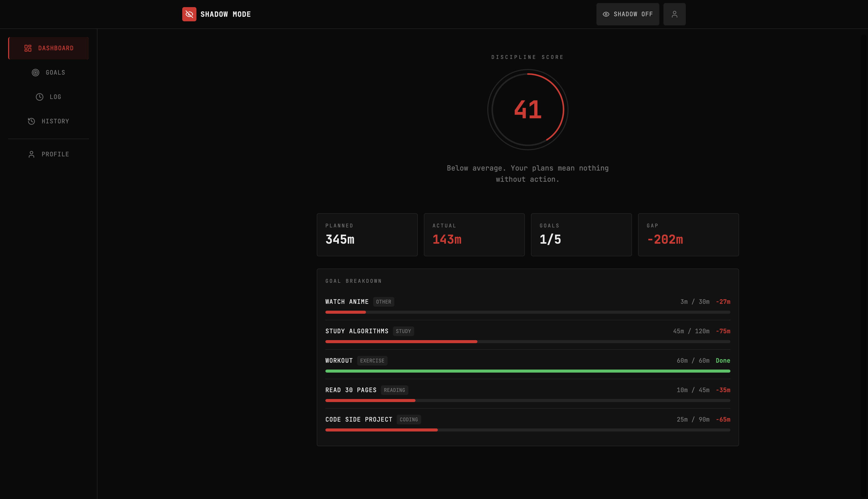Open the History menu item
Screen dimensions: 868x499
pyautogui.click(x=55, y=121)
